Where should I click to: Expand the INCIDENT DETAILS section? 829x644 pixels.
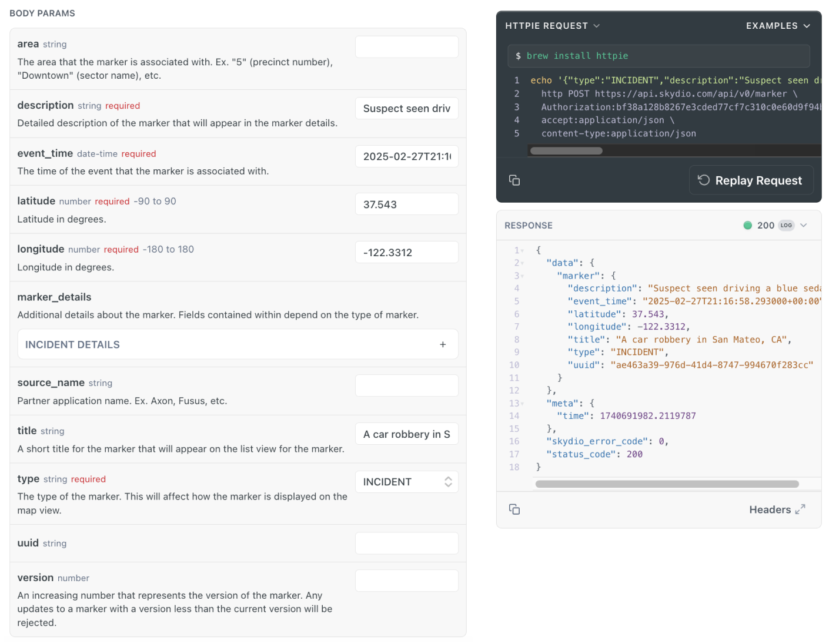click(238, 344)
